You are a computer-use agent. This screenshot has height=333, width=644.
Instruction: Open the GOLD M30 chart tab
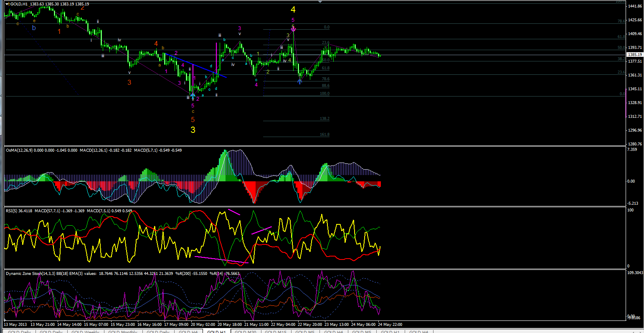(x=246, y=332)
